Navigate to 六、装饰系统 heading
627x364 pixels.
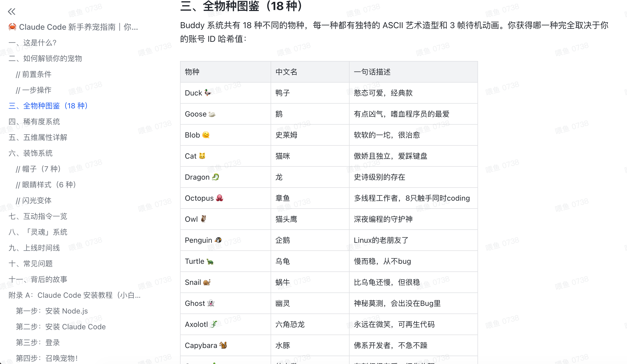pyautogui.click(x=30, y=153)
